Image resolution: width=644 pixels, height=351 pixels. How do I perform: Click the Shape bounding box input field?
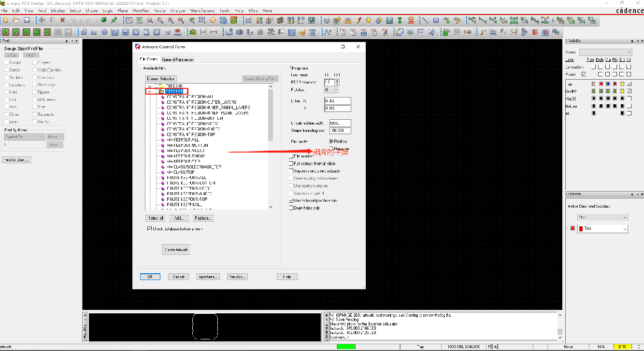click(x=340, y=131)
